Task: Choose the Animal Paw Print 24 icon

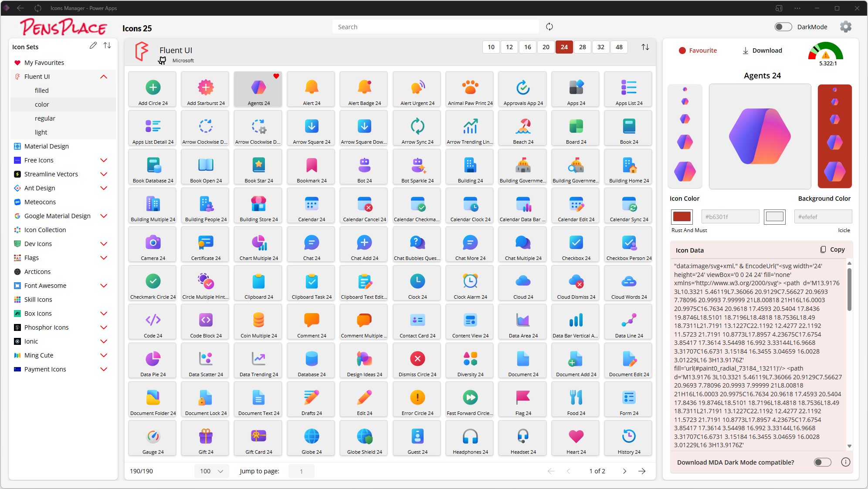Action: [470, 89]
